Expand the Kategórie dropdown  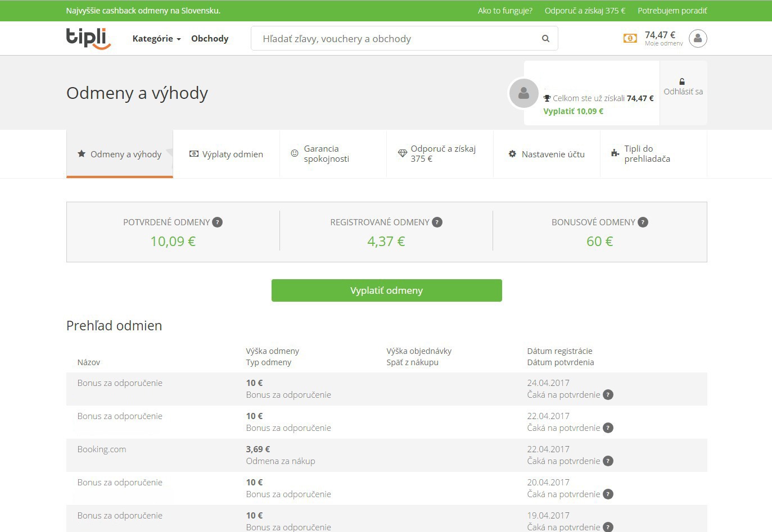tap(156, 39)
